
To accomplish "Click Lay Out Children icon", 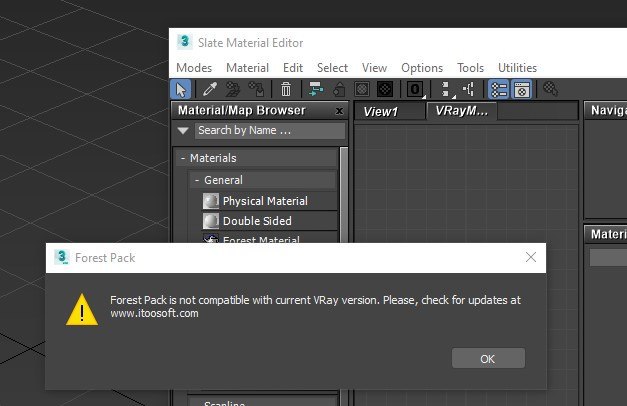I will click(x=469, y=89).
